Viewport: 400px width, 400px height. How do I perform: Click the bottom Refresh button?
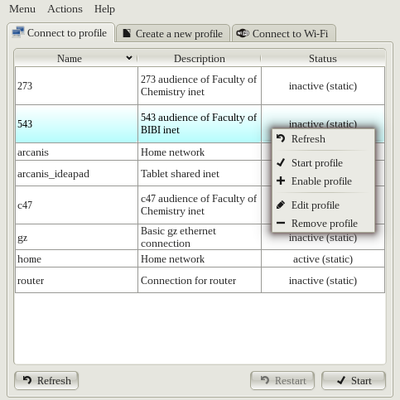point(47,380)
